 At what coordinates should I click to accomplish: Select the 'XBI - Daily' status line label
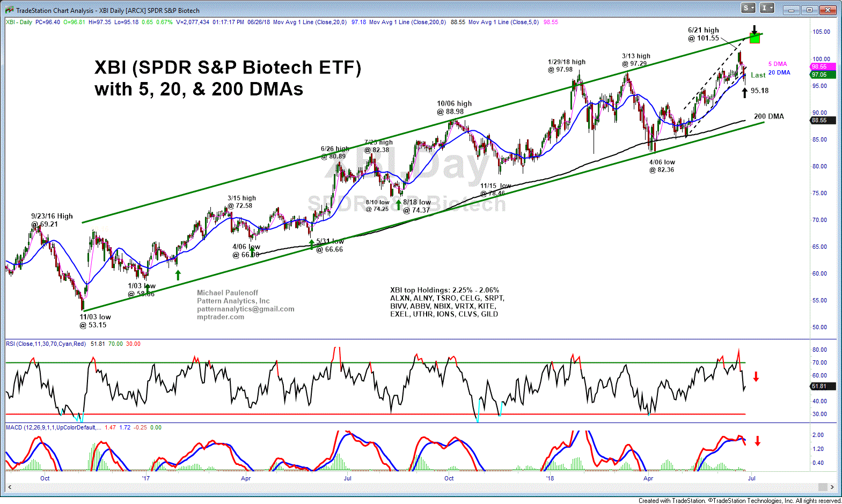click(19, 23)
